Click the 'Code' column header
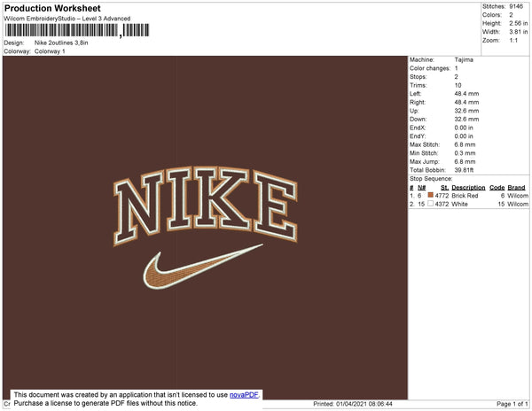Viewport: 532px width, 411px height. pyautogui.click(x=497, y=188)
